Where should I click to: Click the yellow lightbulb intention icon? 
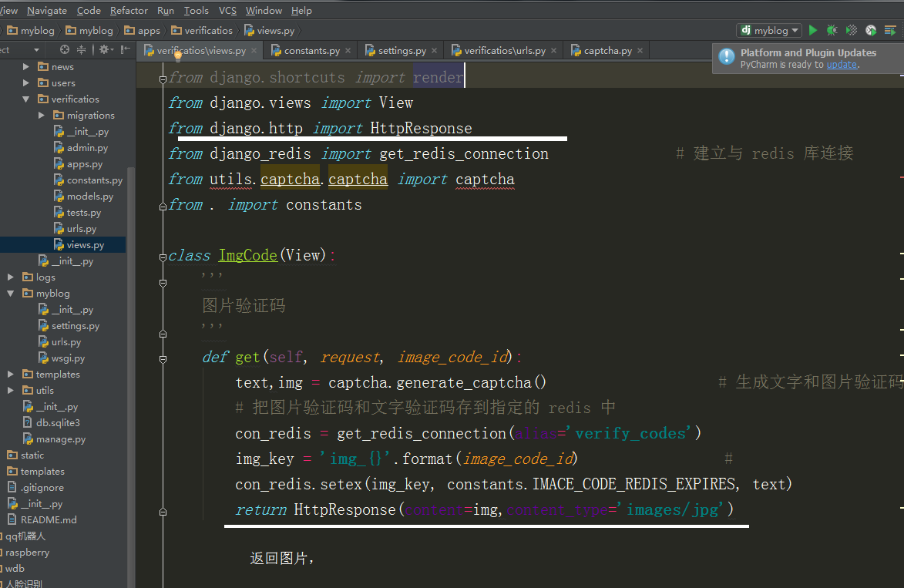point(177,55)
